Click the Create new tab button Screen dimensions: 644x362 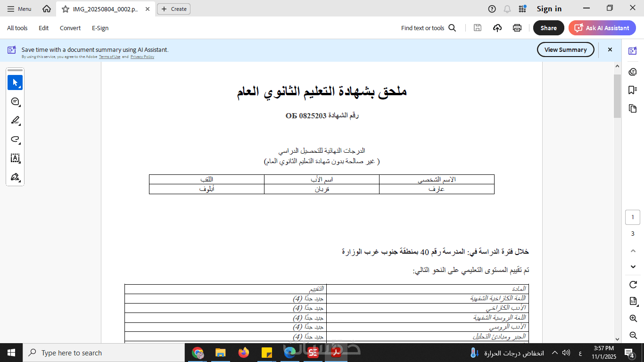point(174,9)
